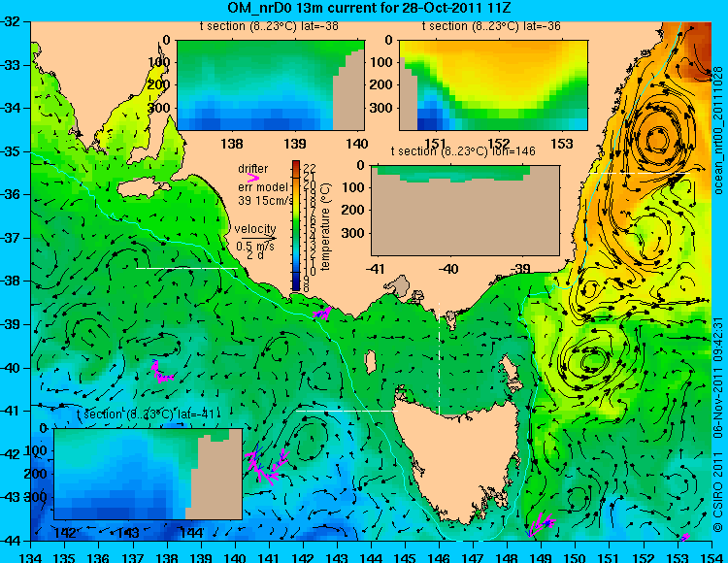Click the magenta drifter mark near 153°E, 44°S

tap(684, 538)
